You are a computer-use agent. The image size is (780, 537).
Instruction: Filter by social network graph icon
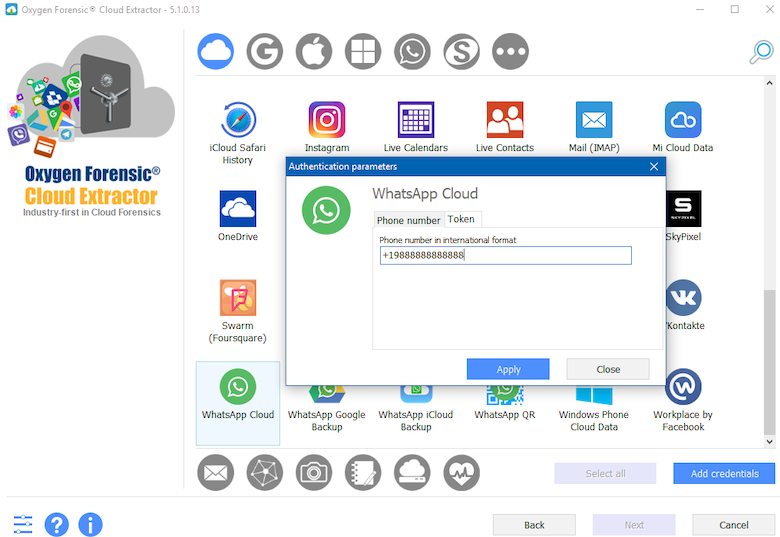[x=265, y=472]
